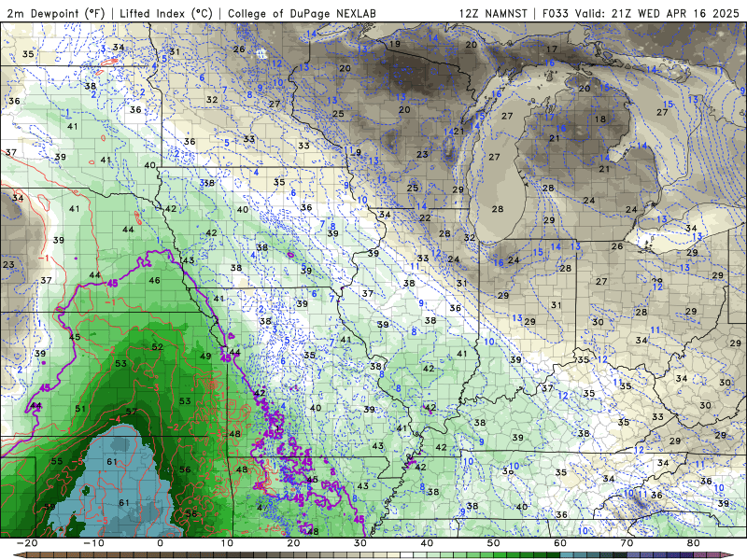Click the "57" dewpoint value on the map

[x=132, y=412]
